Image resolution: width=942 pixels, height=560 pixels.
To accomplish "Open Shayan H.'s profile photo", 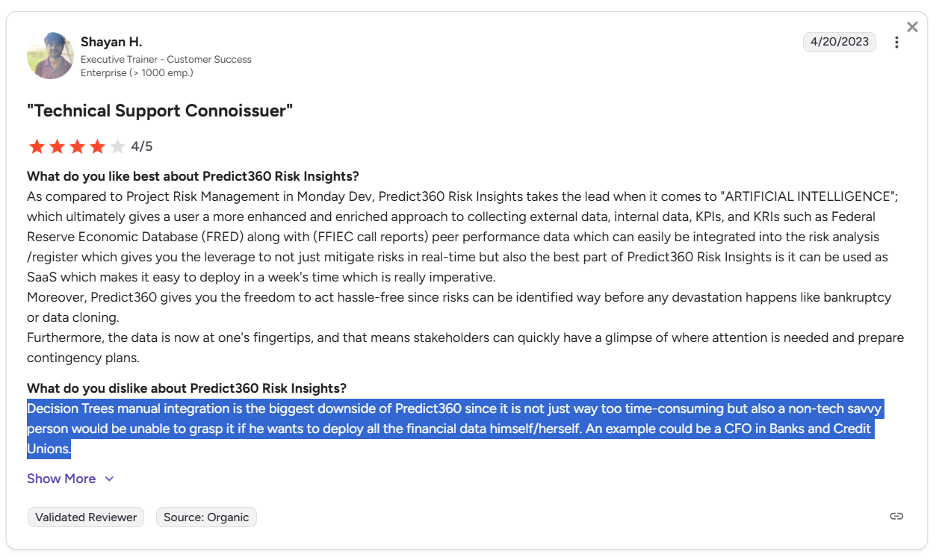I will (50, 56).
